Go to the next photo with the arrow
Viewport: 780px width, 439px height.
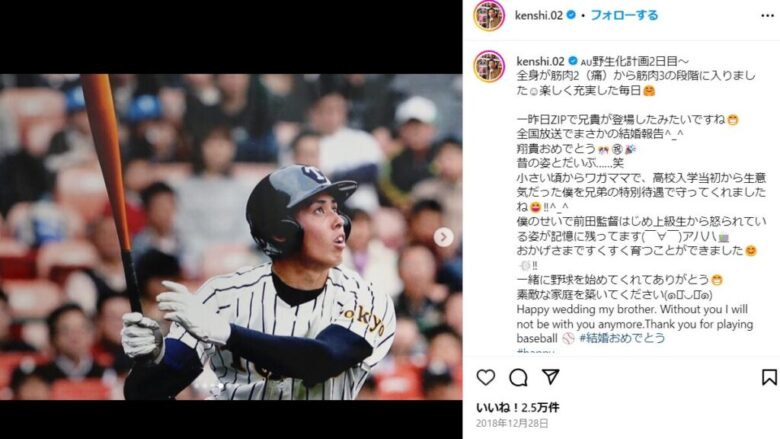point(443,237)
